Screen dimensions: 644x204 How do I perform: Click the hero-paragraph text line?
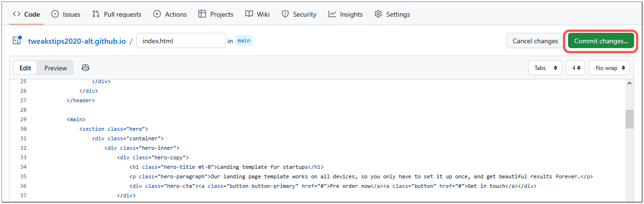[x=361, y=176]
